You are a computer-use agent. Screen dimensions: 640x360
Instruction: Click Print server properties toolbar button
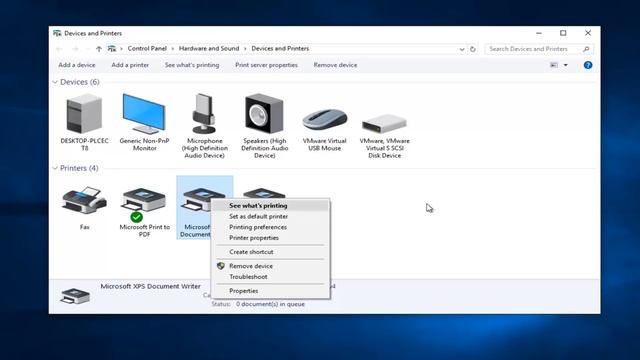pyautogui.click(x=266, y=65)
